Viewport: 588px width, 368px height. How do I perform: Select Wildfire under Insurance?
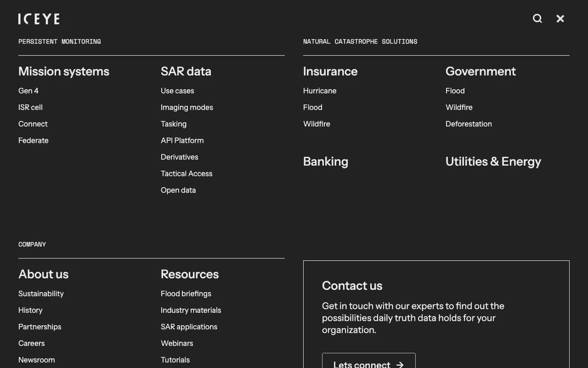317,124
